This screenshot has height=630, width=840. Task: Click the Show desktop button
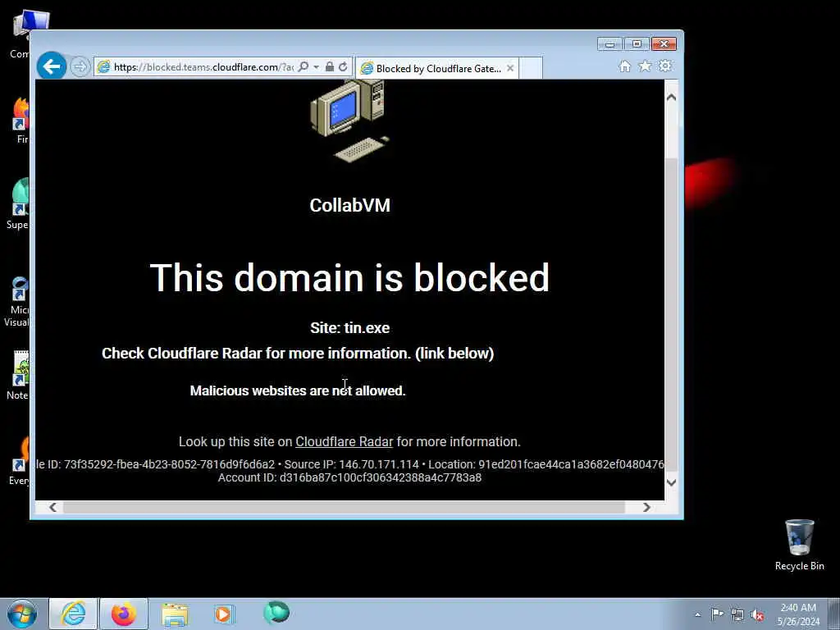(834, 614)
